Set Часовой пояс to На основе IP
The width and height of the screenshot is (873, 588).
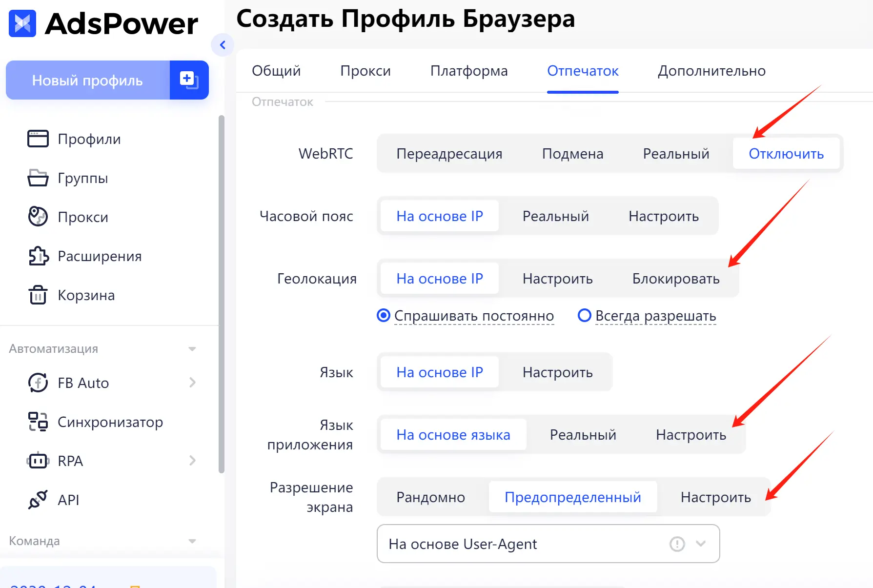(x=440, y=216)
